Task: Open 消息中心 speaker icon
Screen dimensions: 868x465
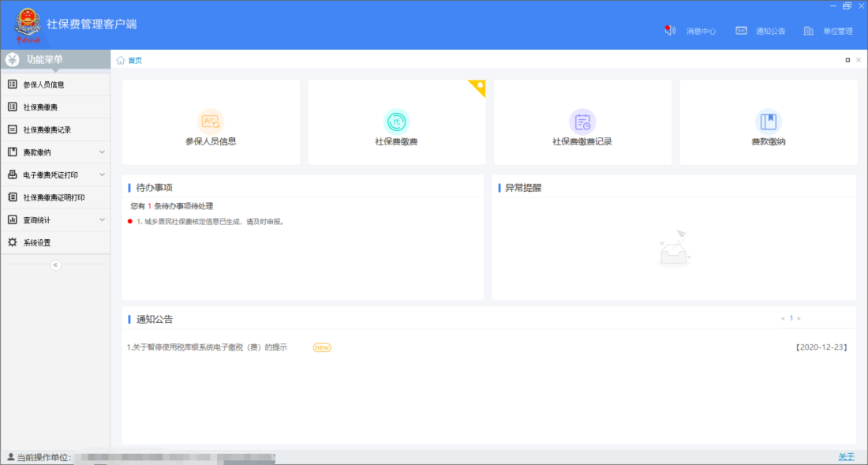Action: pos(672,31)
